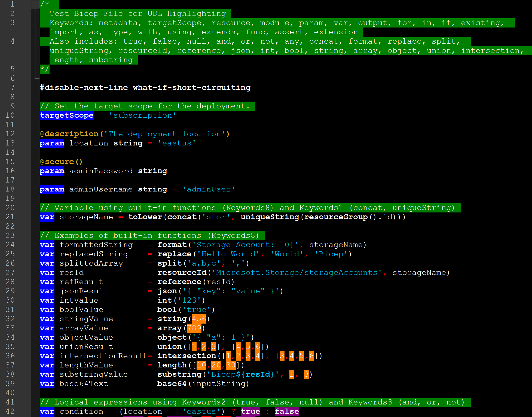Image resolution: width=532 pixels, height=417 pixels.
Task: Click the 'adminUser' string literal
Action: point(209,189)
